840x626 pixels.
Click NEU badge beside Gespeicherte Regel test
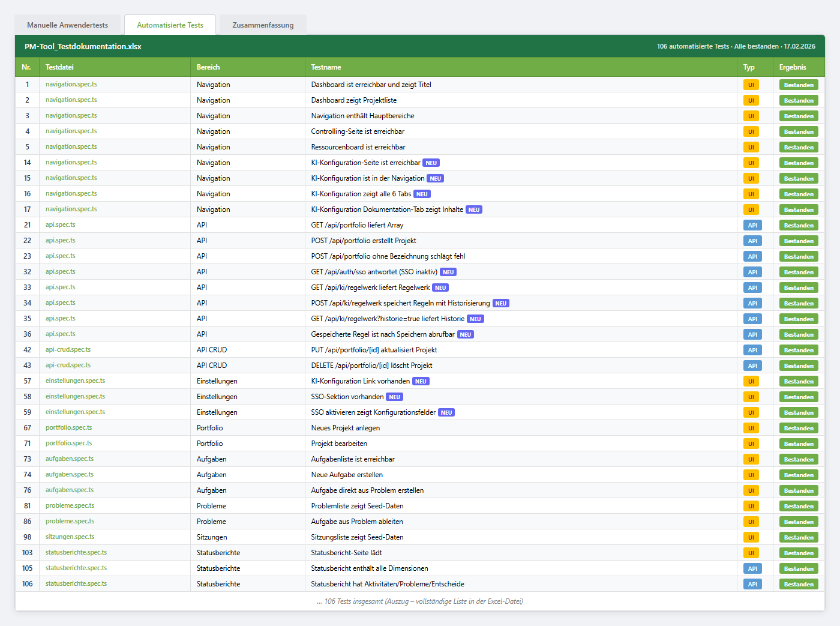click(x=466, y=334)
